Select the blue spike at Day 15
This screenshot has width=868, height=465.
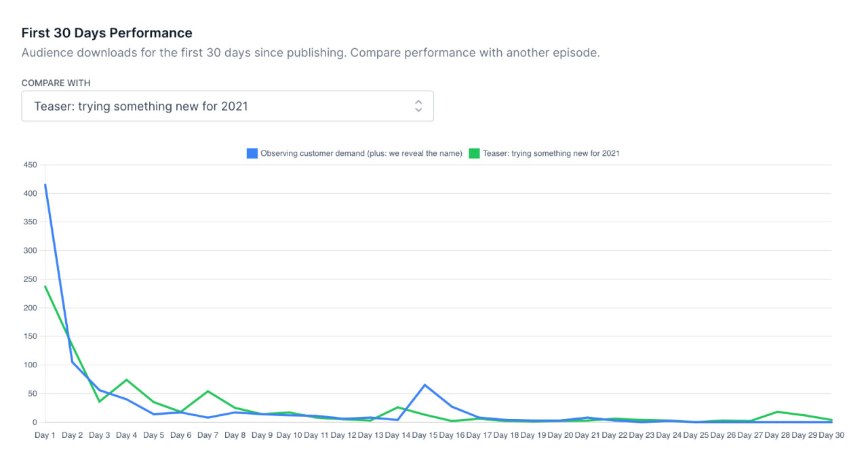pyautogui.click(x=425, y=384)
